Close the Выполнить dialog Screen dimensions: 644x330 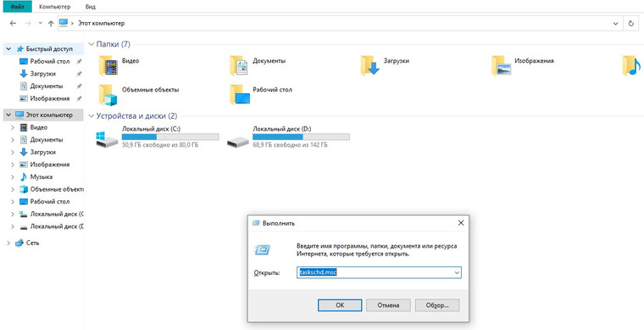tap(461, 223)
